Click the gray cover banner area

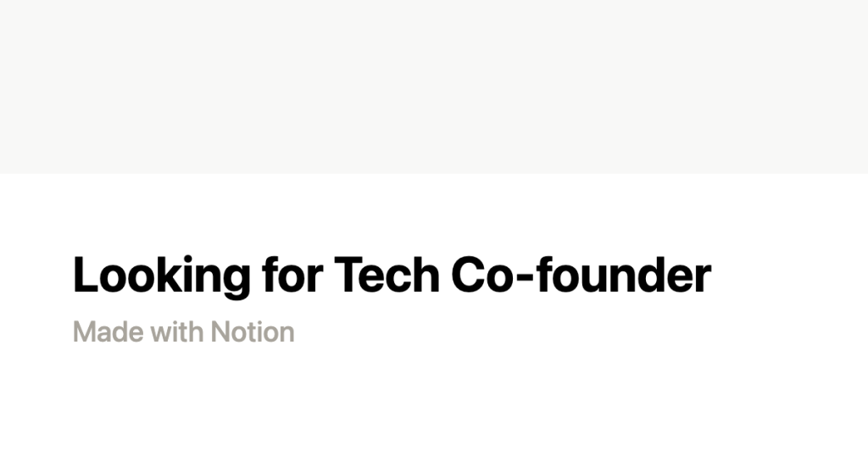coord(434,85)
